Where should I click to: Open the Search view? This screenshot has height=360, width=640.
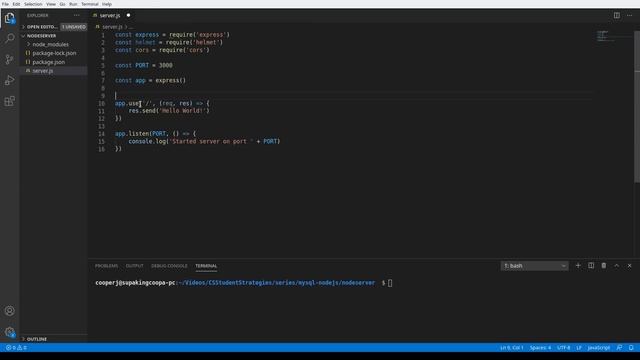[x=9, y=38]
